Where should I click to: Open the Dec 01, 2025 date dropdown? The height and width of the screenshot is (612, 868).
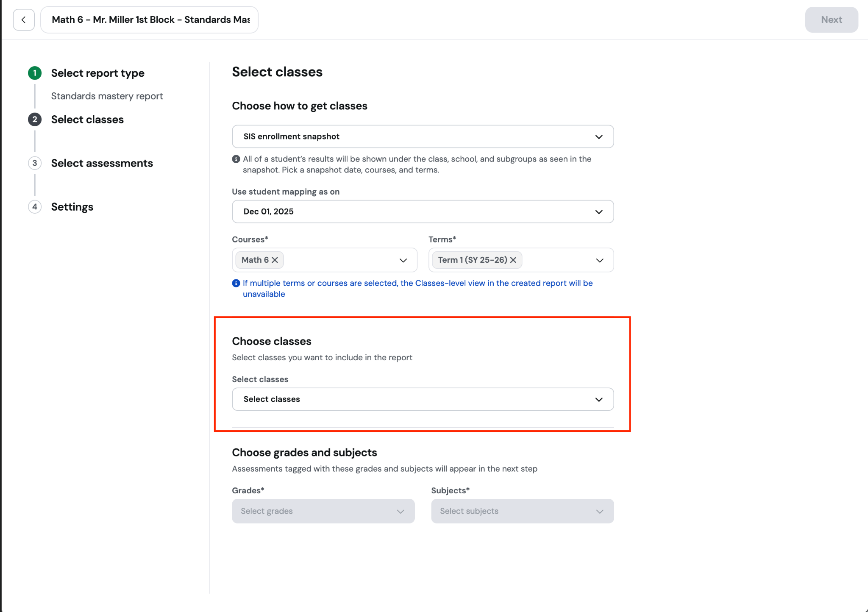(x=423, y=211)
